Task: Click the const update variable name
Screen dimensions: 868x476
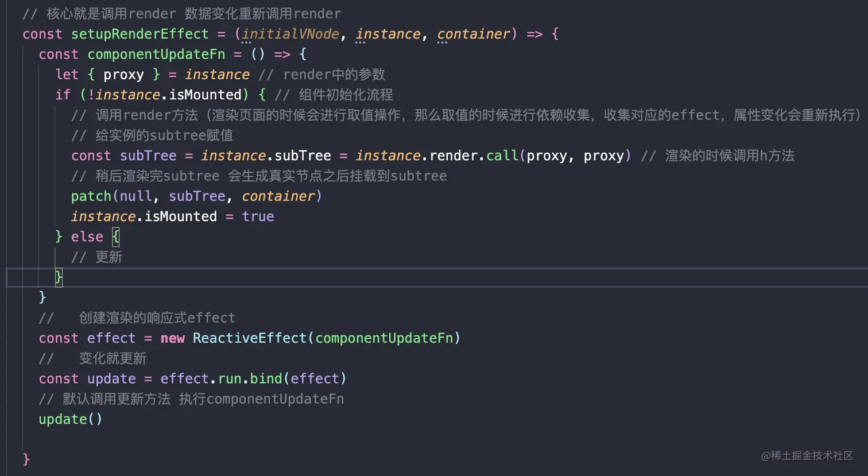Action: tap(111, 378)
